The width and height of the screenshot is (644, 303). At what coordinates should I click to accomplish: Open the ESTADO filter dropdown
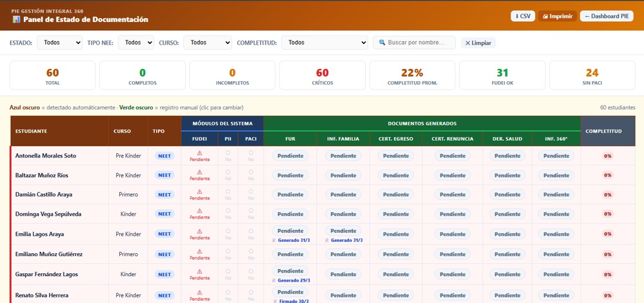(59, 42)
